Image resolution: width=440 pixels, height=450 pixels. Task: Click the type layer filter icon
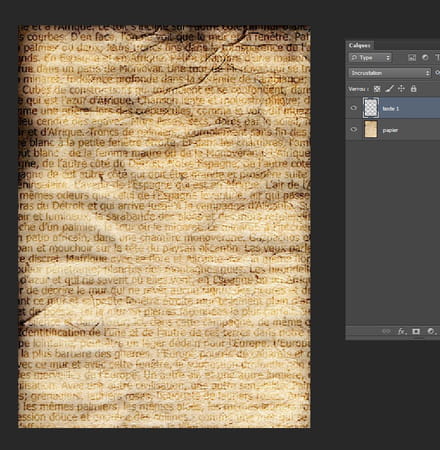pyautogui.click(x=437, y=57)
